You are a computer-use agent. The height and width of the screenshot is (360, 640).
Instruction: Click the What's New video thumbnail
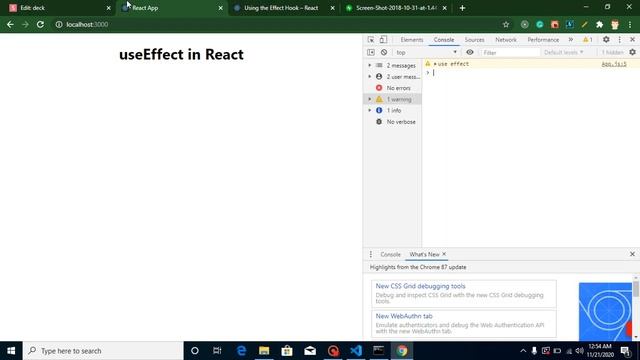(605, 311)
